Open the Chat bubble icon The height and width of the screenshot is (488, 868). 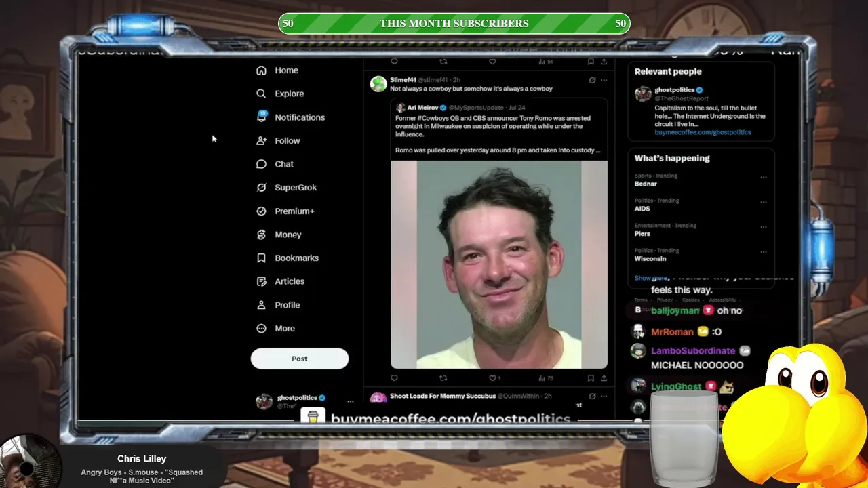click(x=261, y=164)
